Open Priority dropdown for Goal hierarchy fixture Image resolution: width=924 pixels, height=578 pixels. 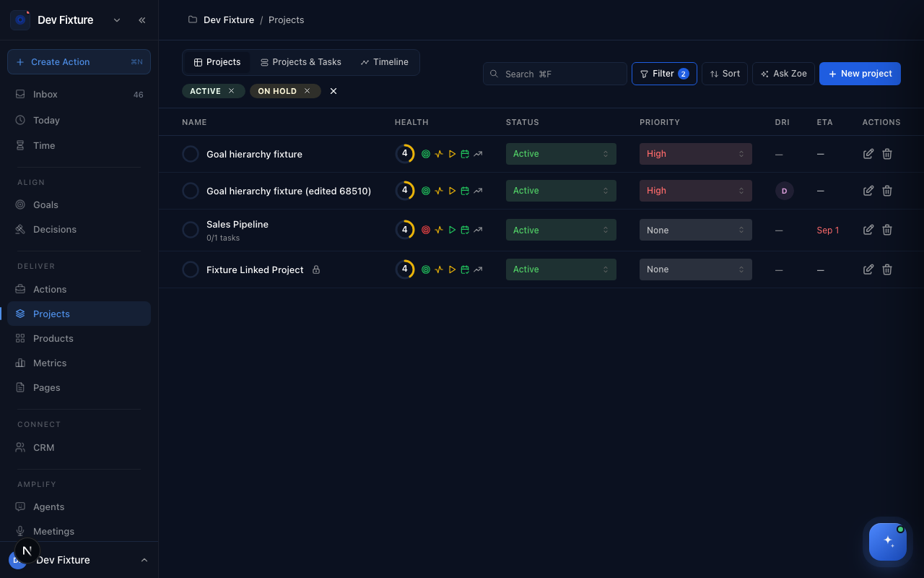click(696, 154)
